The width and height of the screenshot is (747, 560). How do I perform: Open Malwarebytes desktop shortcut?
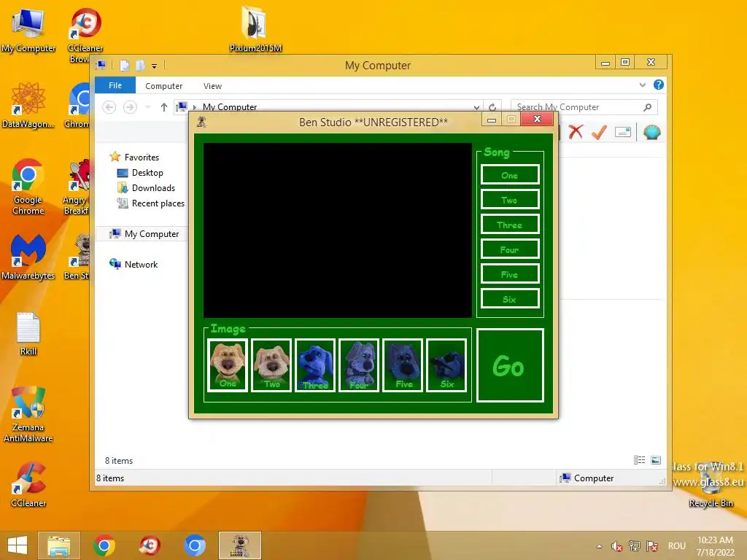coord(28,257)
